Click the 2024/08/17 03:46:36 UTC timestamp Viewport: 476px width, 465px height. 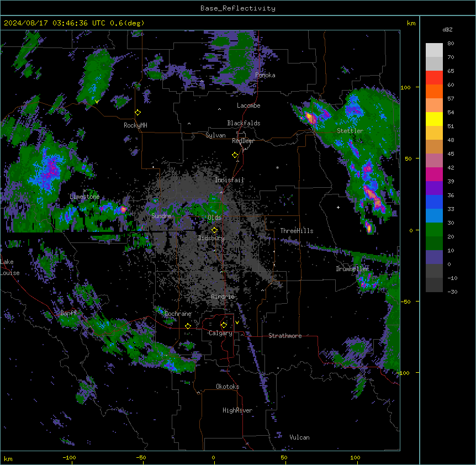coord(54,23)
